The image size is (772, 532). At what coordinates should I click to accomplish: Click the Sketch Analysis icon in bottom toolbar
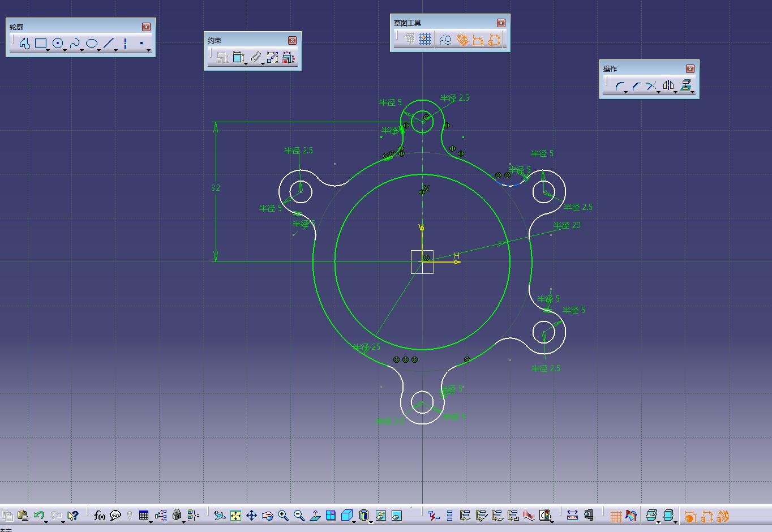545,516
